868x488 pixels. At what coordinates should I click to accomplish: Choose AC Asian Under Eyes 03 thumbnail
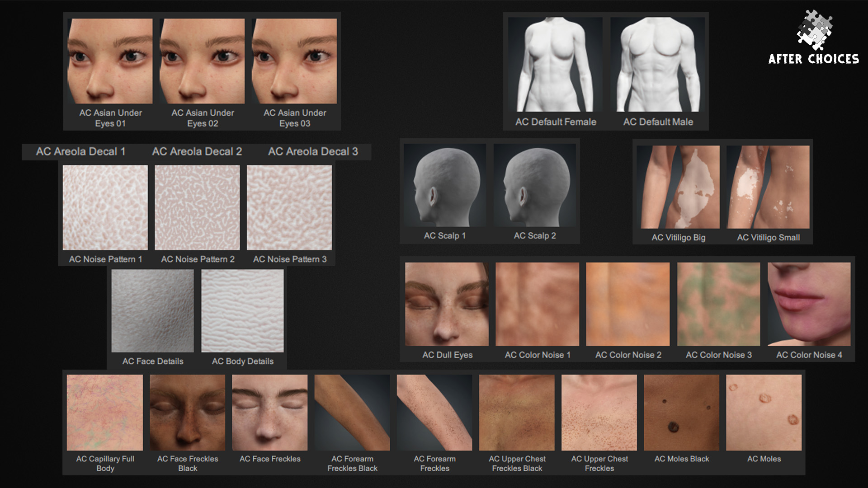click(x=294, y=61)
